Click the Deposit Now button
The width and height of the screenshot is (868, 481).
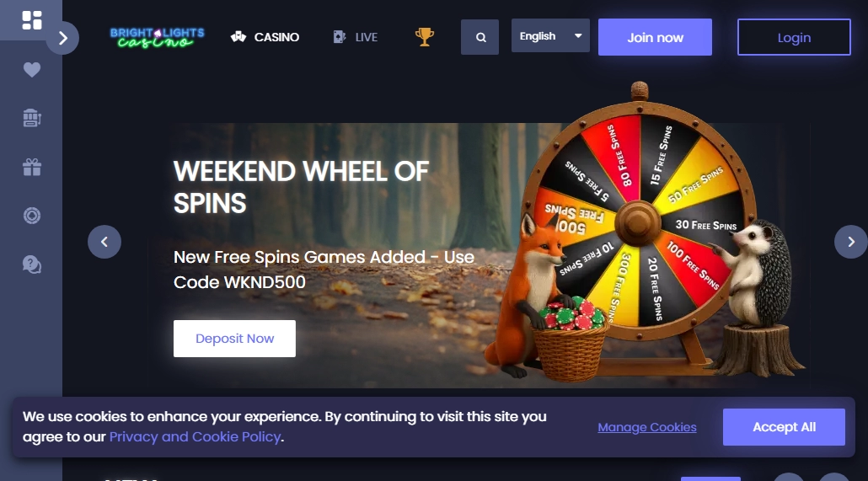coord(235,339)
